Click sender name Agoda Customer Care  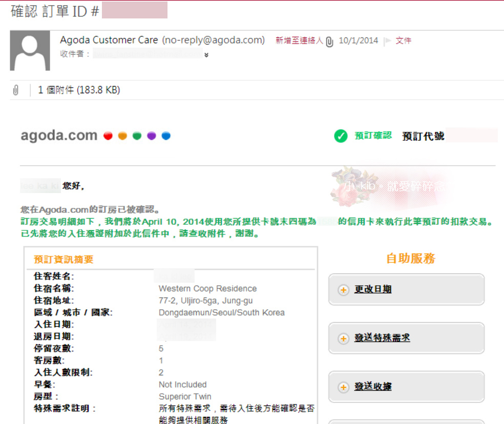point(109,40)
